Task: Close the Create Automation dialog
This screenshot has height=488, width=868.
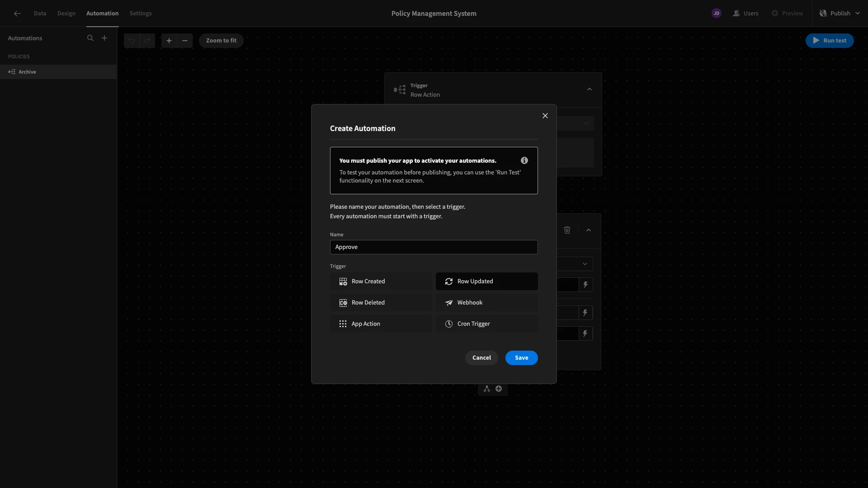Action: tap(545, 116)
